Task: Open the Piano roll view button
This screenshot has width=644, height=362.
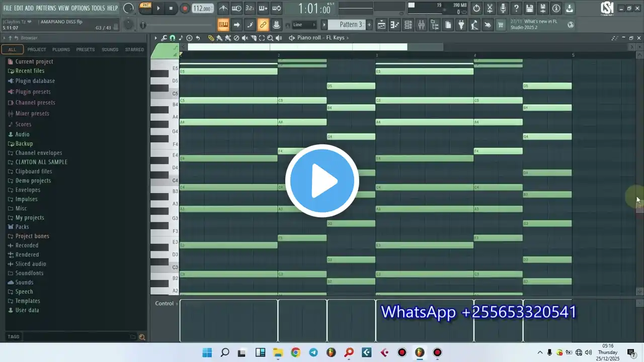Action: tap(395, 25)
